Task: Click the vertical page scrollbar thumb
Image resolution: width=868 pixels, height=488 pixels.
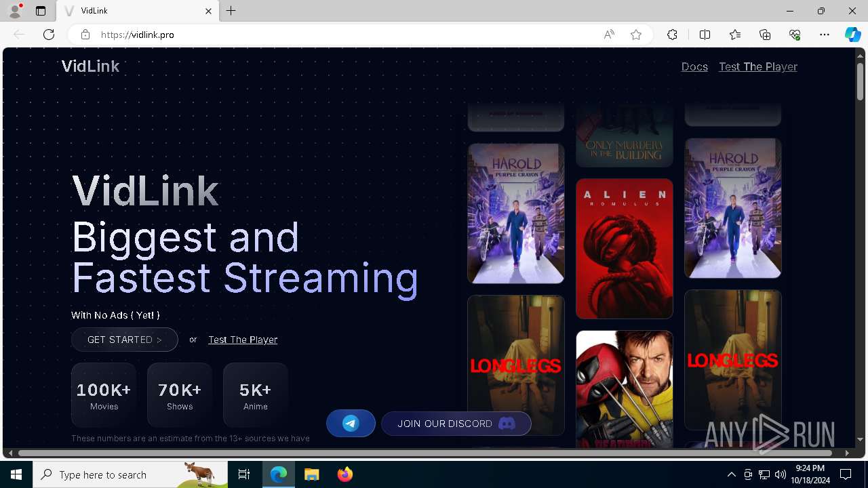Action: pyautogui.click(x=860, y=82)
